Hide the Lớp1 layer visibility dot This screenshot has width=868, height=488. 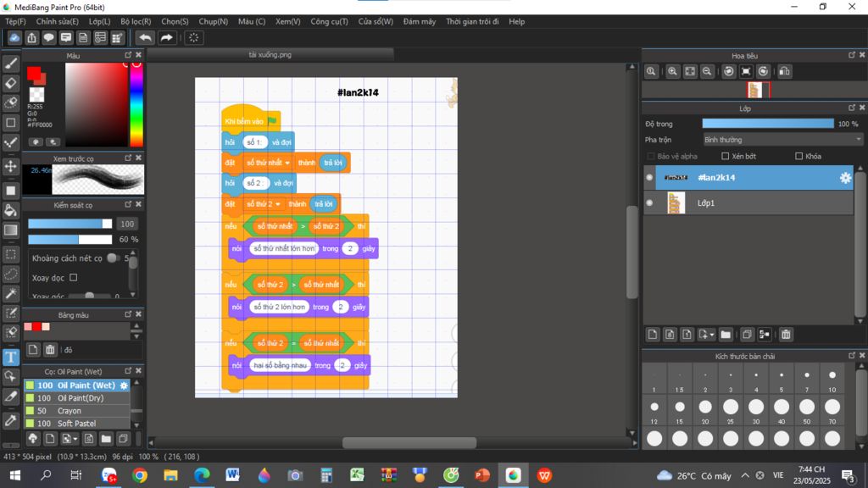pos(649,203)
